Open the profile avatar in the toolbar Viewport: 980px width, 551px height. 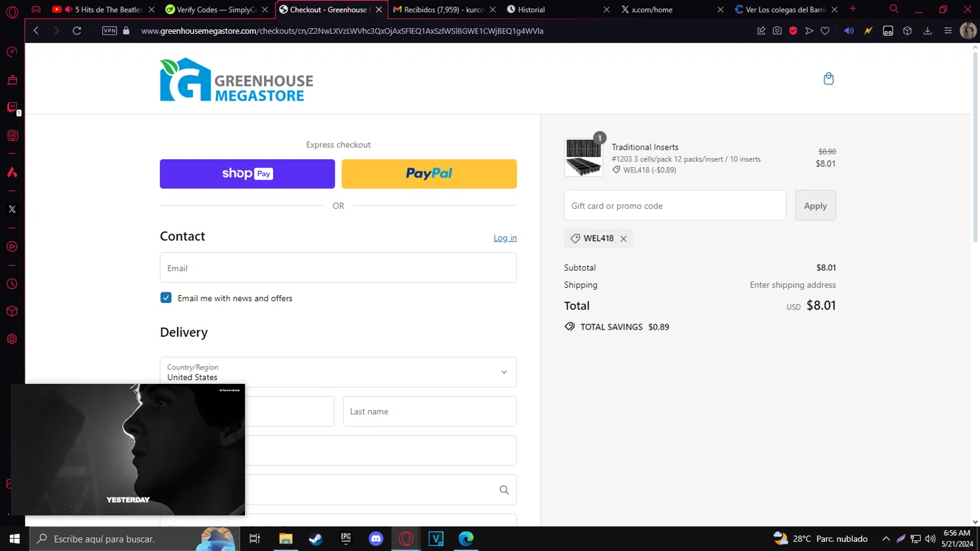(968, 31)
